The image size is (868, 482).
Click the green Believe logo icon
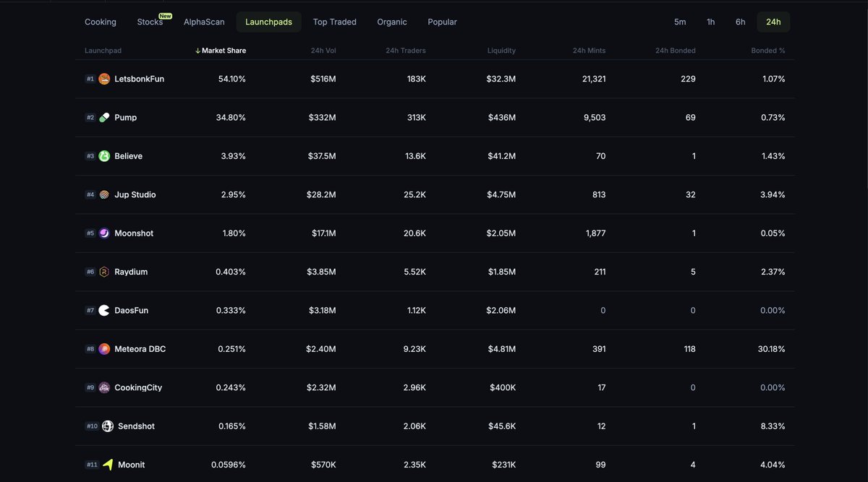(104, 156)
